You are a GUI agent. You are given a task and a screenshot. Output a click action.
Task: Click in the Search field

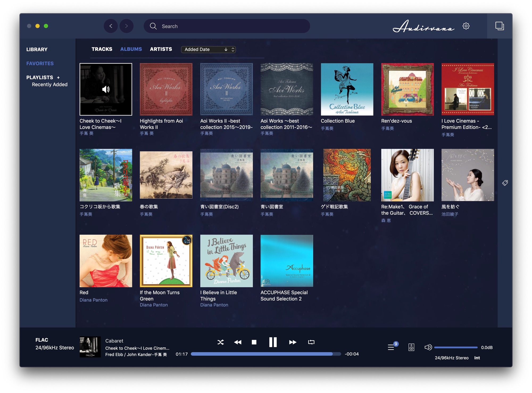pyautogui.click(x=227, y=26)
